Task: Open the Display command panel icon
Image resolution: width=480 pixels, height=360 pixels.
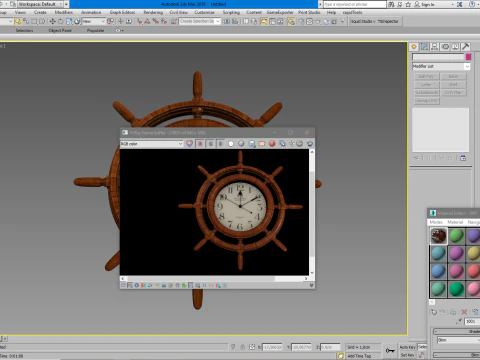Action: pyautogui.click(x=455, y=47)
